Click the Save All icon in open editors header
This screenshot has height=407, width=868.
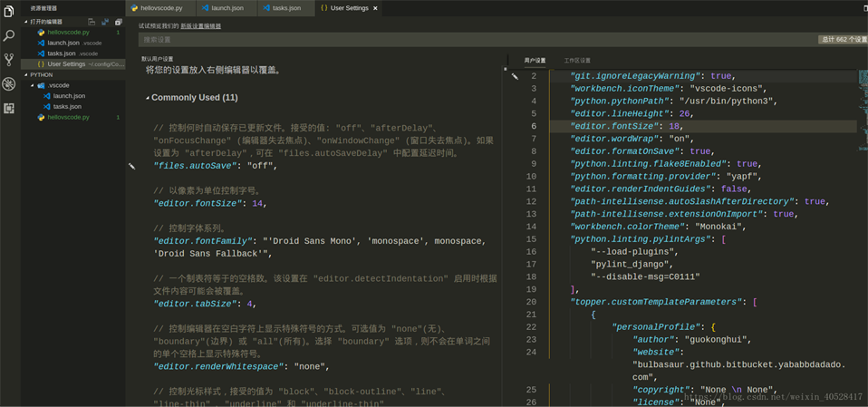(104, 22)
